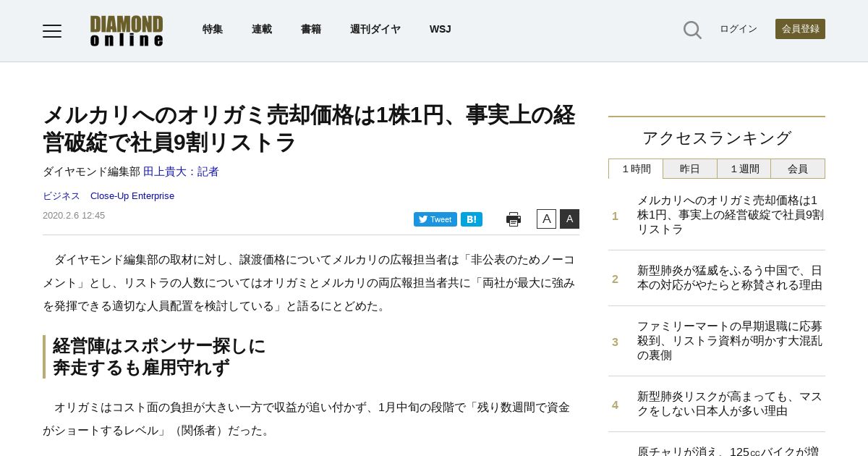Open the rank 3 ファミリーマート article
The height and width of the screenshot is (456, 868).
(x=731, y=341)
